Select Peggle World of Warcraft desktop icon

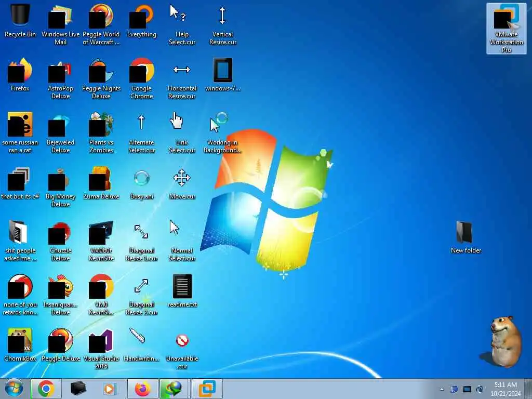click(101, 24)
